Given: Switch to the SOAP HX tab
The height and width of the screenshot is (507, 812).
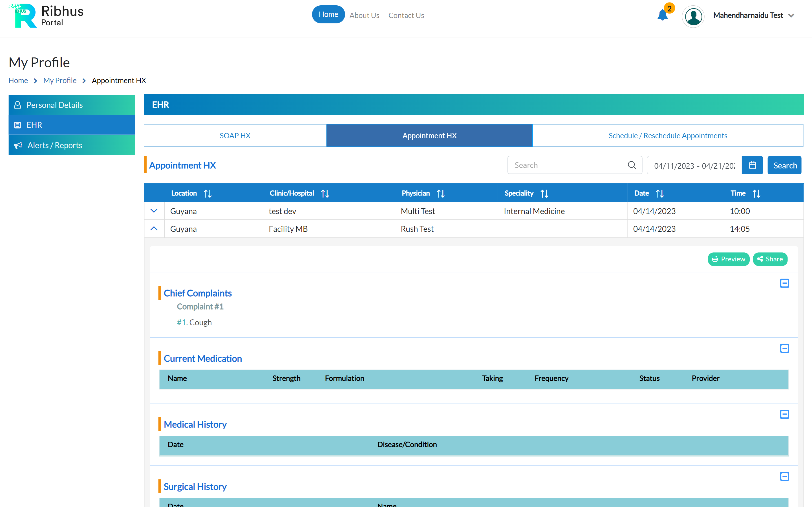Looking at the screenshot, I should coord(235,135).
